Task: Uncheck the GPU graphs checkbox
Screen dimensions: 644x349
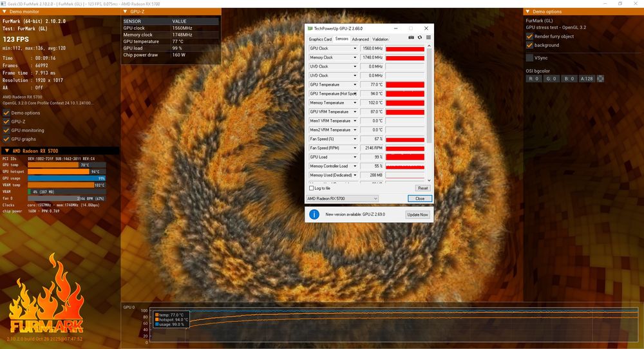Action: coord(6,139)
